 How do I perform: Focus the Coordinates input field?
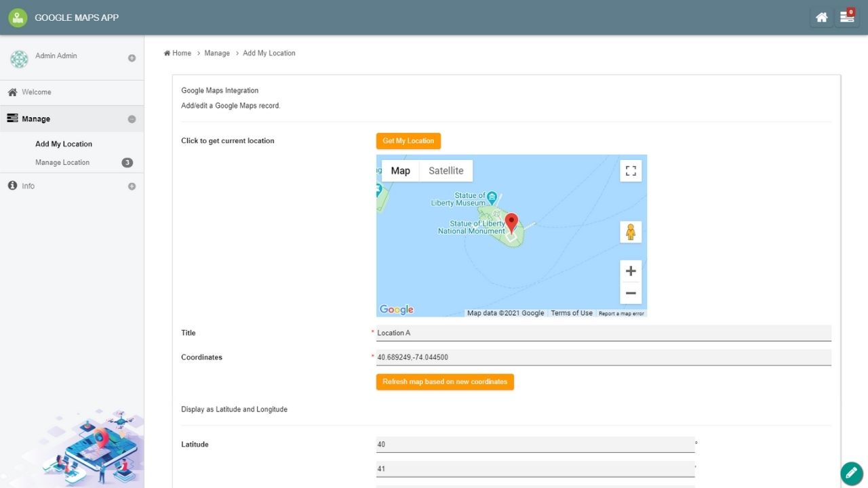pyautogui.click(x=604, y=357)
